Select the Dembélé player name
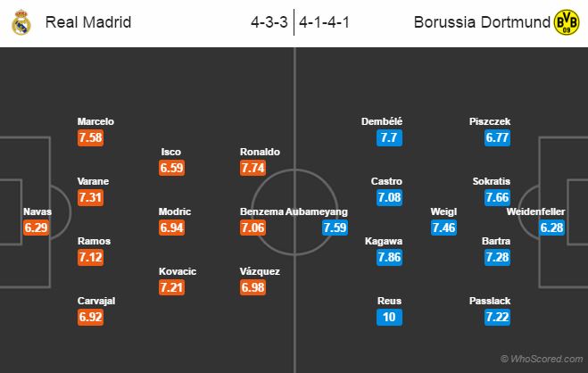 [x=382, y=121]
